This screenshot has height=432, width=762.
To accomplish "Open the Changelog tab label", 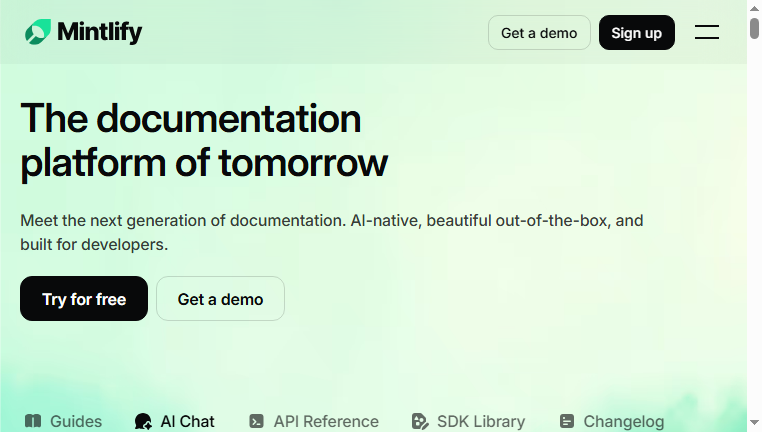I will click(x=623, y=421).
